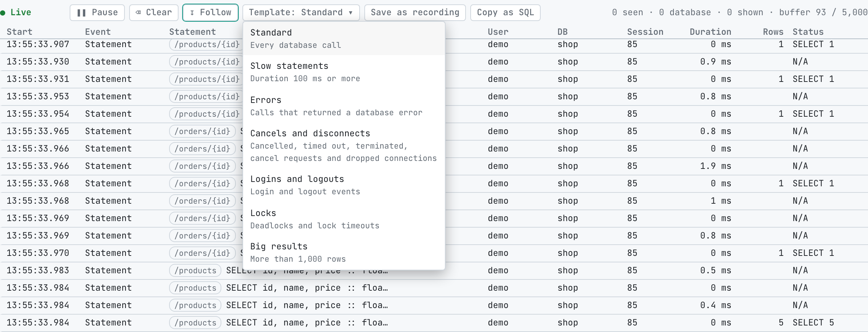Click the Start column header
Screen dimensions: 868x332
point(20,32)
